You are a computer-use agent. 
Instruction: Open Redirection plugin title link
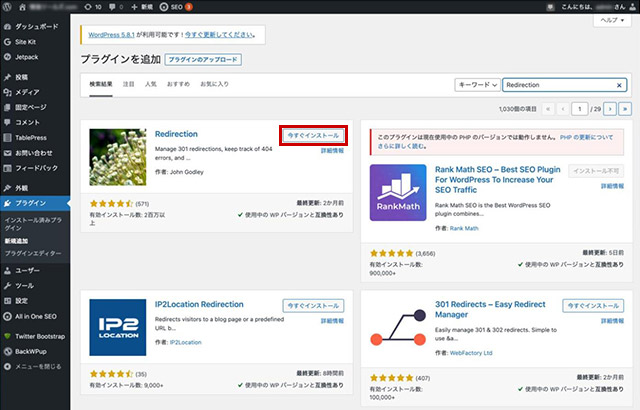[x=176, y=134]
